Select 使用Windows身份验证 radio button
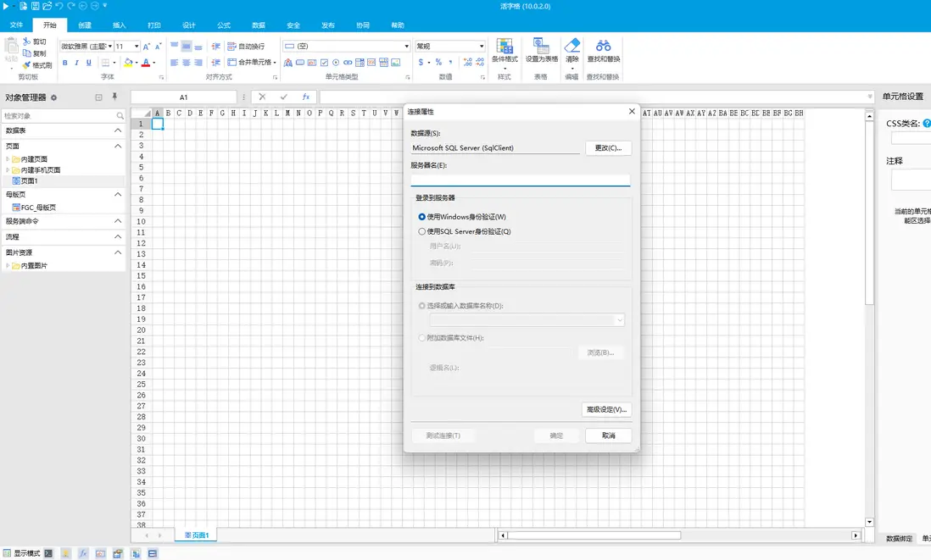Viewport: 931px width, 560px height. point(422,217)
